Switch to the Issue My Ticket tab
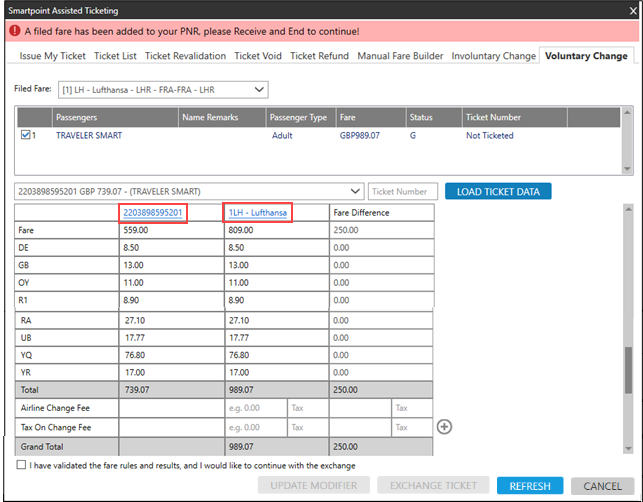The width and height of the screenshot is (643, 502). 51,56
